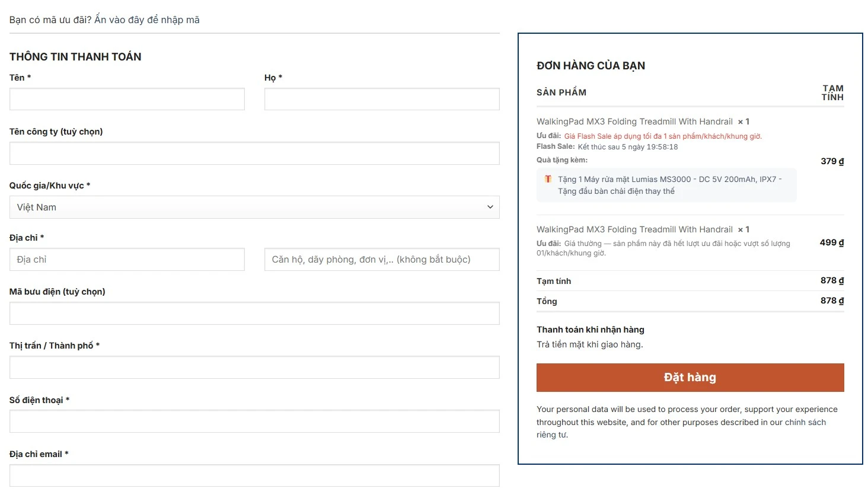
Task: Focus the Họ last name field
Action: coord(382,99)
